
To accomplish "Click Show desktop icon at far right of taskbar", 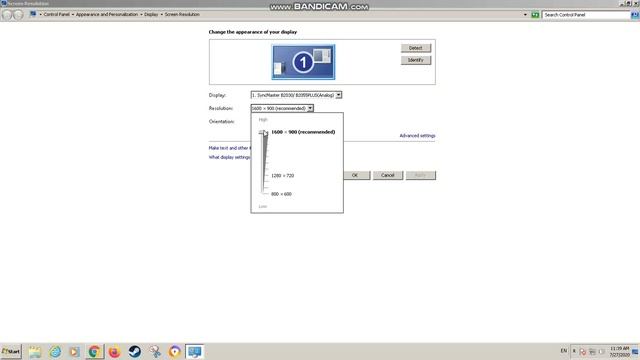I will pos(636,351).
